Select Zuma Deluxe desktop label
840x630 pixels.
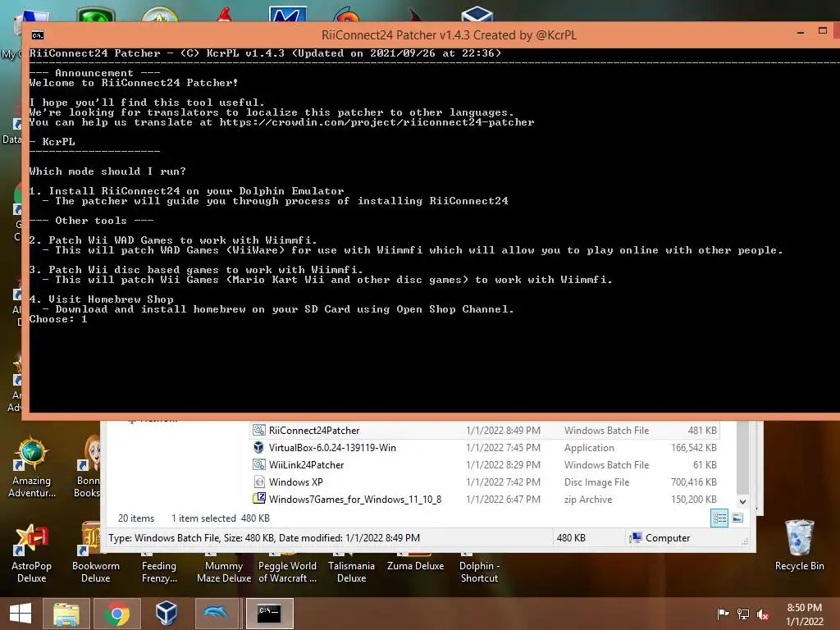click(x=415, y=566)
